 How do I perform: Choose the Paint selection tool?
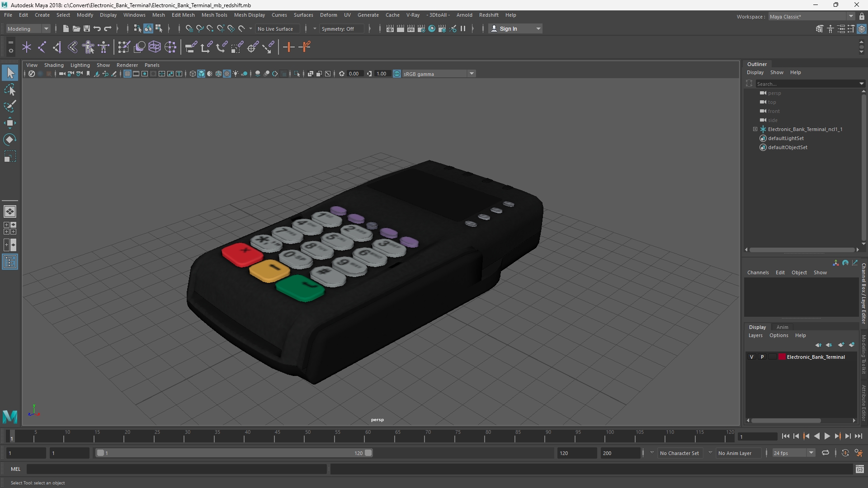coord(9,107)
